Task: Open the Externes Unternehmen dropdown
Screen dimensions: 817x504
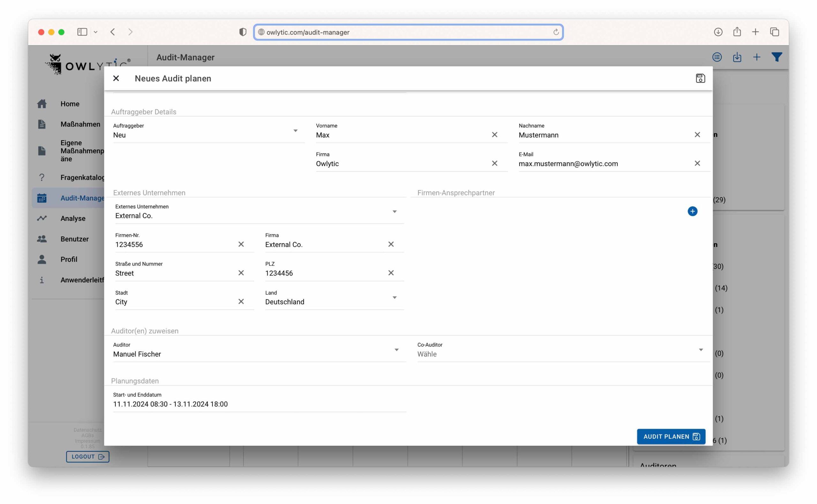Action: 394,212
